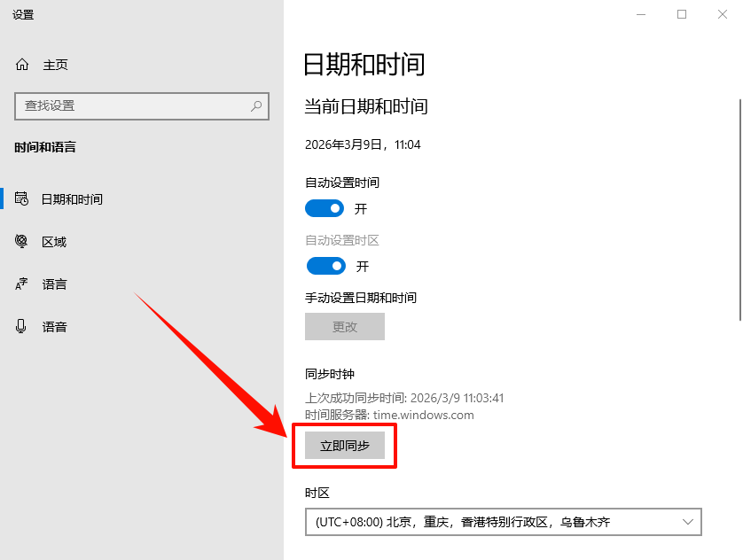Click the 更改 button under manual time
743x560 pixels.
(x=345, y=326)
